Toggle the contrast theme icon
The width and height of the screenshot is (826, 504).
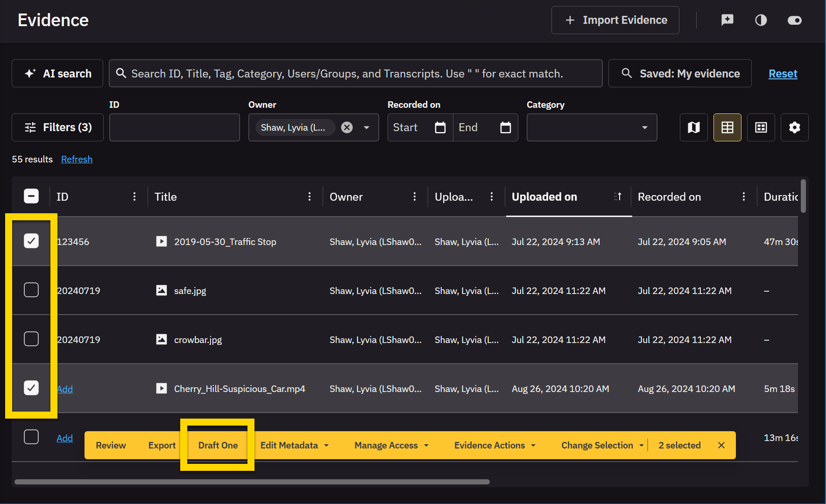click(x=761, y=20)
